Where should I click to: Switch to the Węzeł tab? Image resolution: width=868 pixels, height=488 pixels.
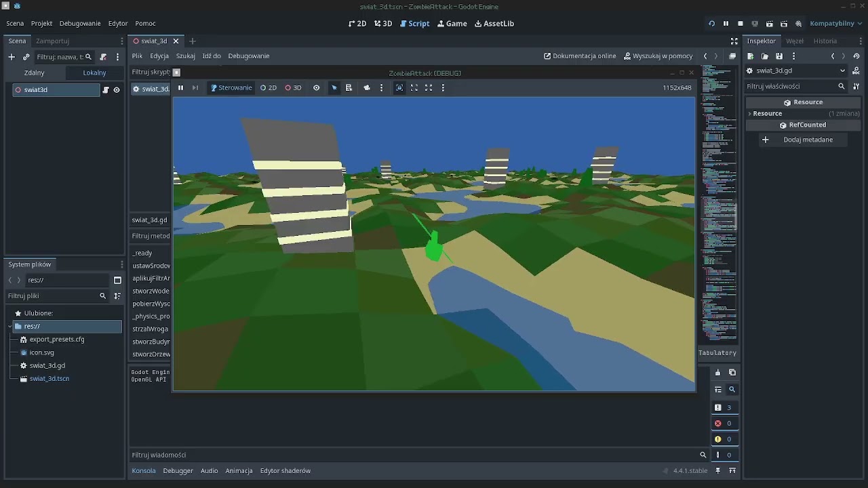tap(795, 41)
